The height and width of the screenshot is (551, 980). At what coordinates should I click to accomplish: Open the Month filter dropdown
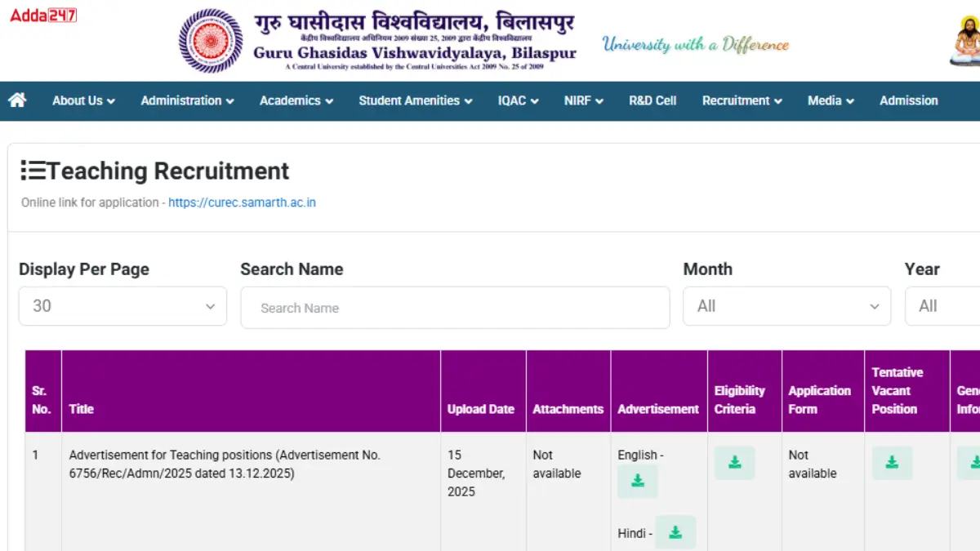tap(786, 306)
